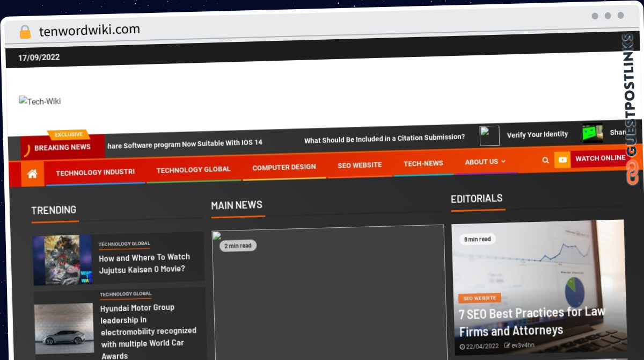This screenshot has height=360, width=644.
Task: Click the 2 min read badge
Action: point(238,246)
